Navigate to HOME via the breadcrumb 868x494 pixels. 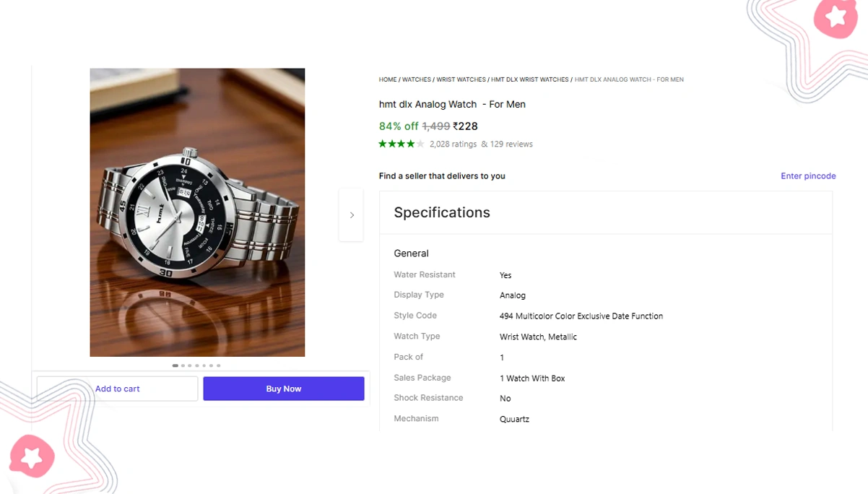point(387,79)
